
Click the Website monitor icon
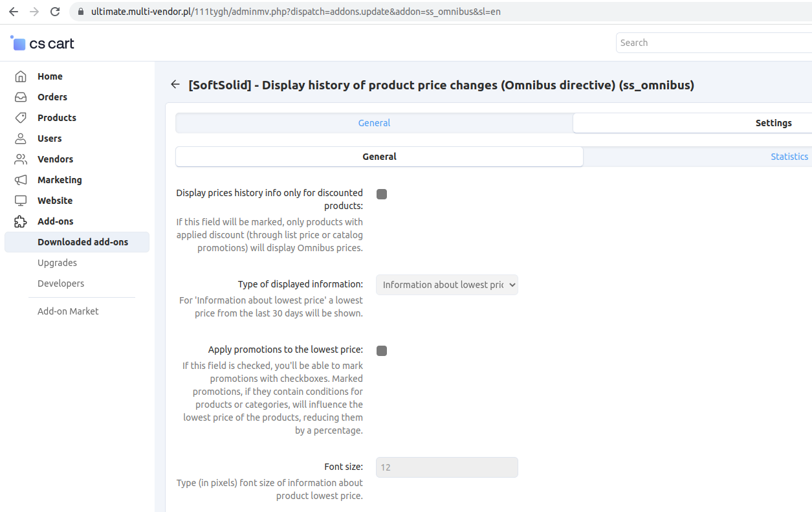coord(21,201)
